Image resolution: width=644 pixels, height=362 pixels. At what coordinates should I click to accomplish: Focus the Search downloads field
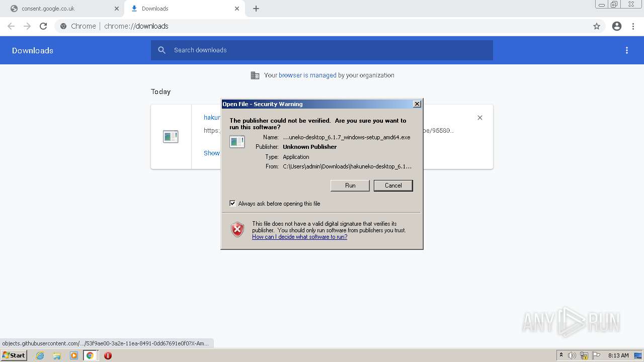click(x=322, y=50)
